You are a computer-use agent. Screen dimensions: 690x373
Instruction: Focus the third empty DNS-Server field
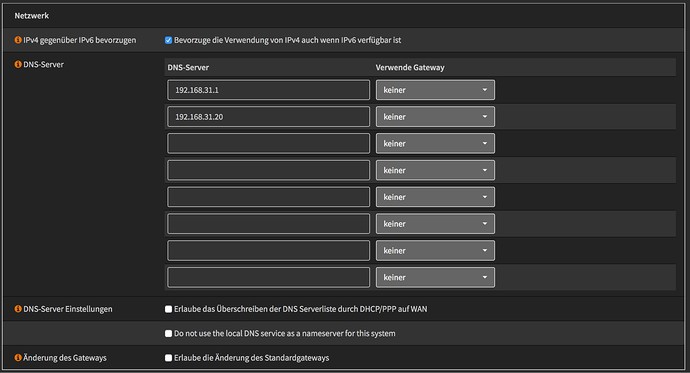pos(268,197)
